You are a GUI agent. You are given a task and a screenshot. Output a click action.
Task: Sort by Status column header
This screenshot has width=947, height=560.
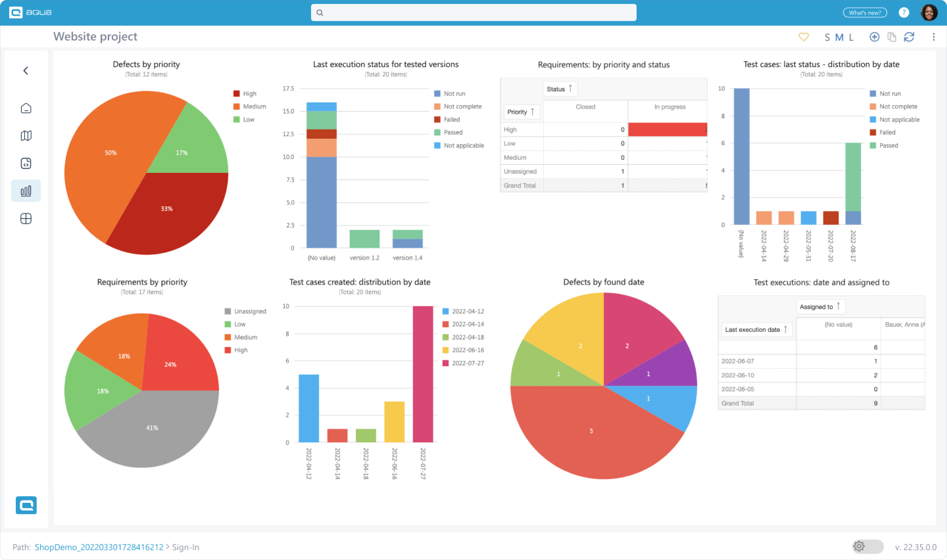click(x=560, y=89)
